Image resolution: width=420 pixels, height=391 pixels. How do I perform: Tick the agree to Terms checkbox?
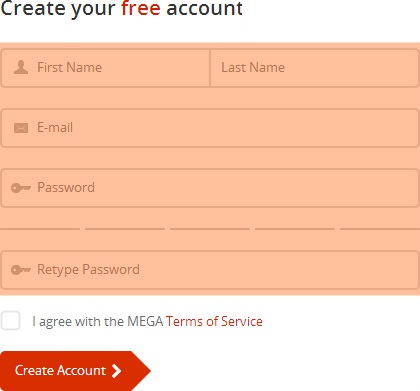pyautogui.click(x=10, y=321)
